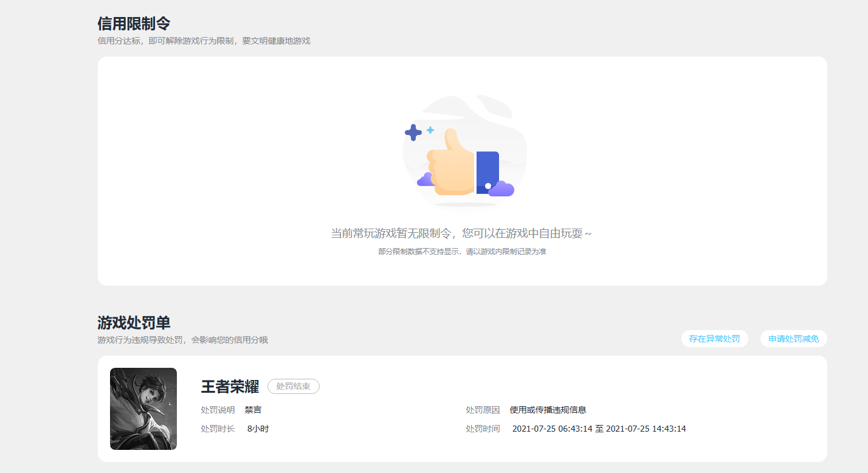Click the 8小时 duration value
The image size is (868, 473).
258,429
